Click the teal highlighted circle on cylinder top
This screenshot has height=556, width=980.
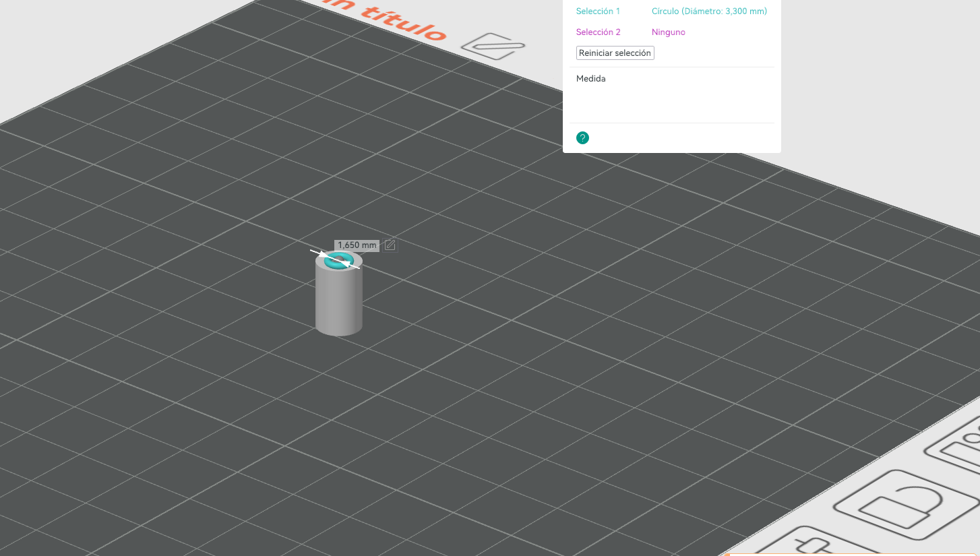click(339, 260)
